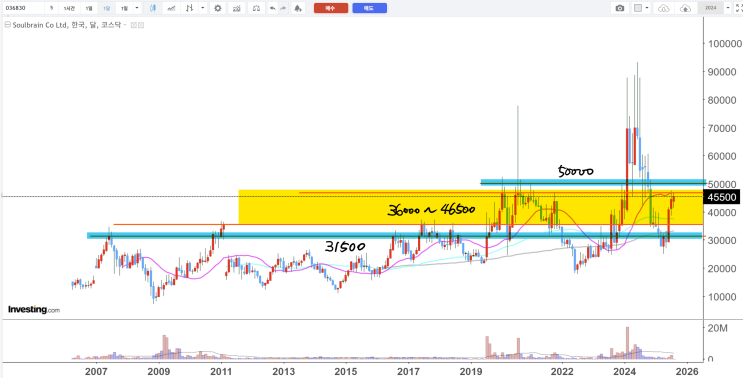
Task: Expand the chart style dropdown arrow
Action: (x=203, y=8)
